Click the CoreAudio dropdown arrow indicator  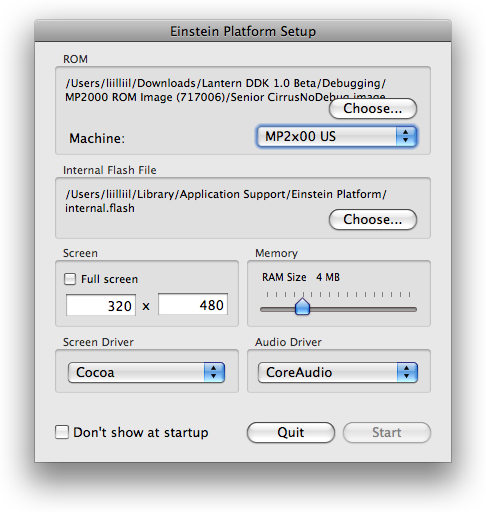point(407,372)
